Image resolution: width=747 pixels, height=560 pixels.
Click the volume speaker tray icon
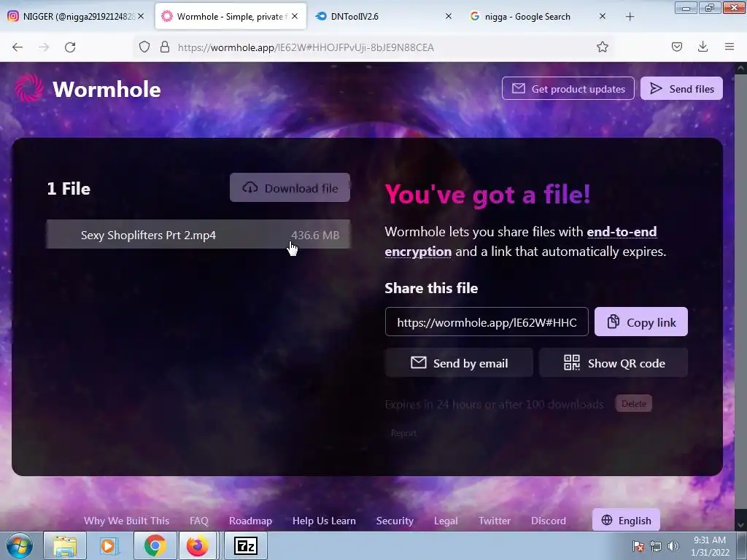[673, 546]
